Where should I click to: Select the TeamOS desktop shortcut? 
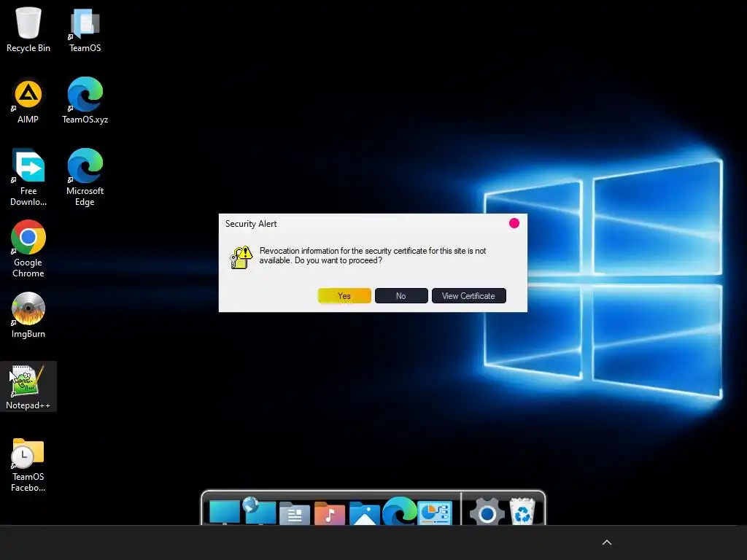pyautogui.click(x=85, y=29)
